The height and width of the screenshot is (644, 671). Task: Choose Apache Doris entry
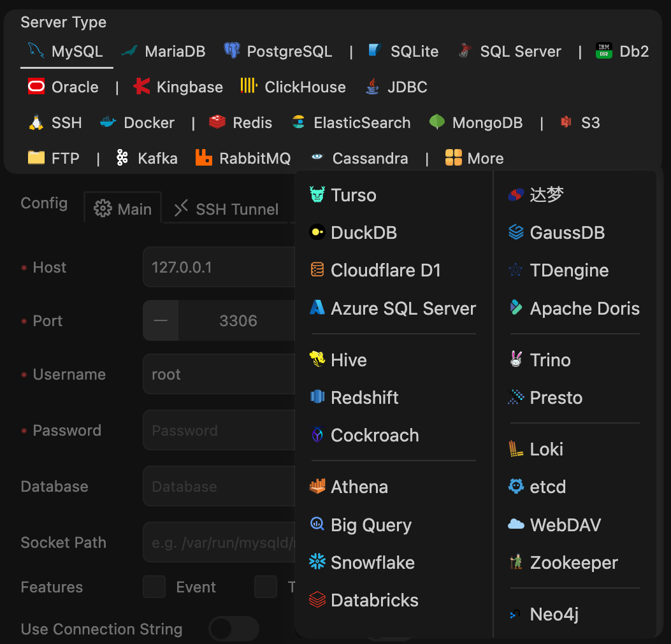(575, 308)
